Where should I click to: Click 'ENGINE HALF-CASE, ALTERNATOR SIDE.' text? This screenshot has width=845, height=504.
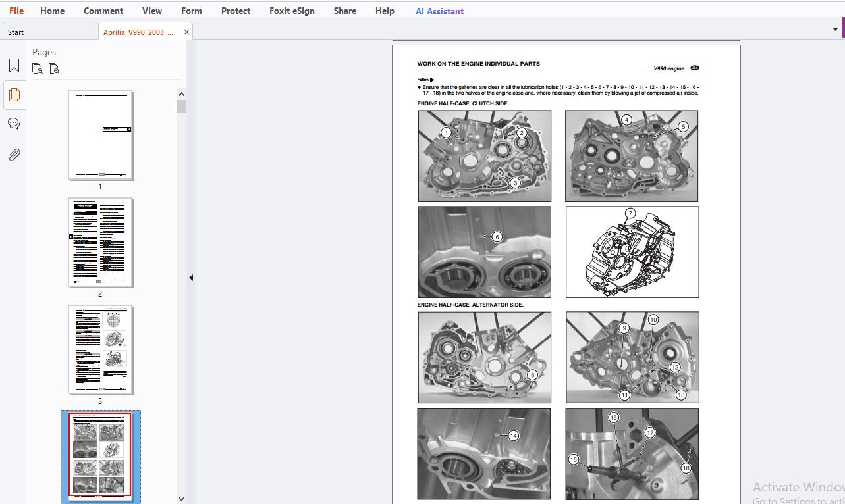[470, 305]
